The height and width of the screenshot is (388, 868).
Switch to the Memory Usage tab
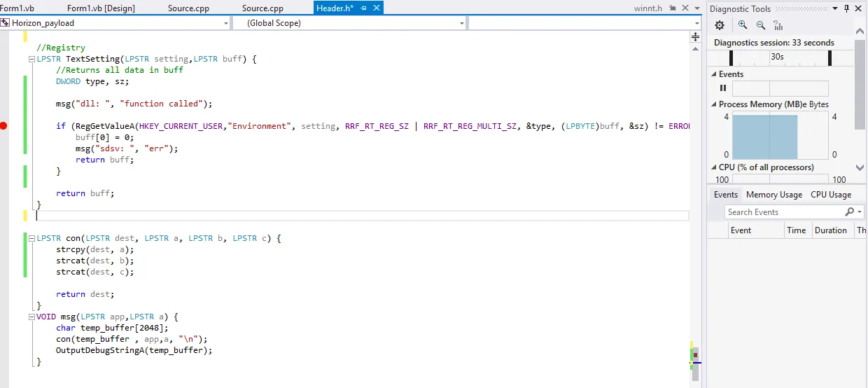pyautogui.click(x=773, y=195)
